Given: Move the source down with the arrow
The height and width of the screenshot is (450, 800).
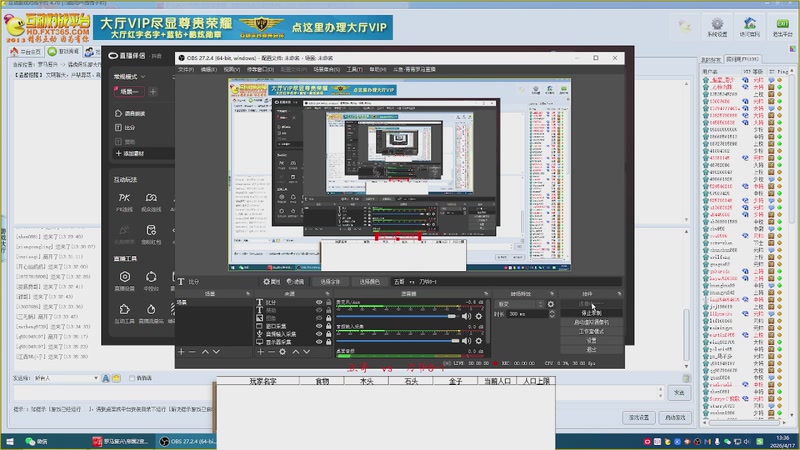Looking at the screenshot, I should click(307, 352).
